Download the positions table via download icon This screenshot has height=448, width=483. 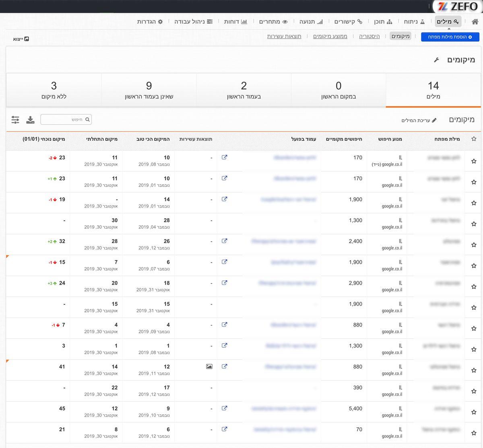(x=30, y=119)
